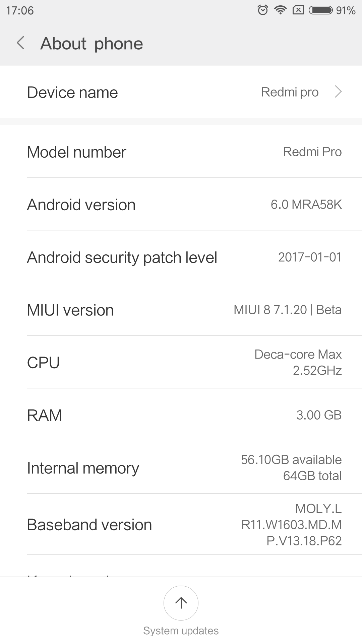Tap the Baseband version entry

click(x=181, y=525)
